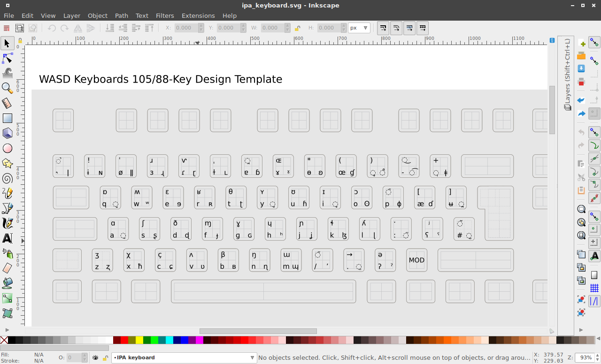Click the open document folder icon
This screenshot has width=601, height=364.
click(x=581, y=56)
